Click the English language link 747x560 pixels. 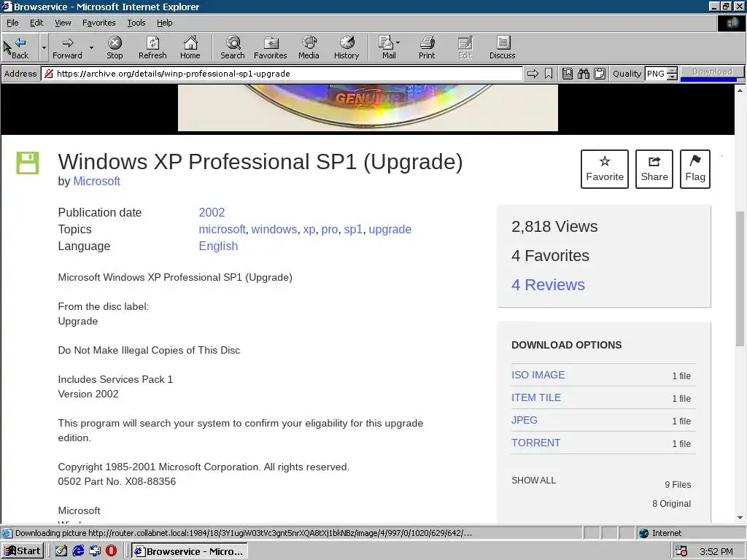pos(218,246)
